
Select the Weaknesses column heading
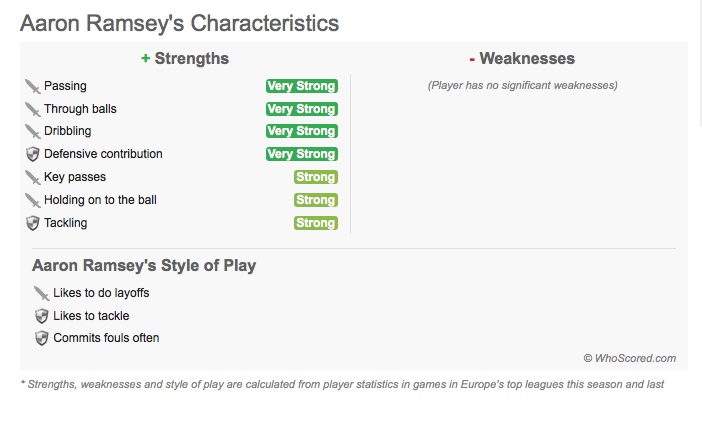pyautogui.click(x=522, y=59)
